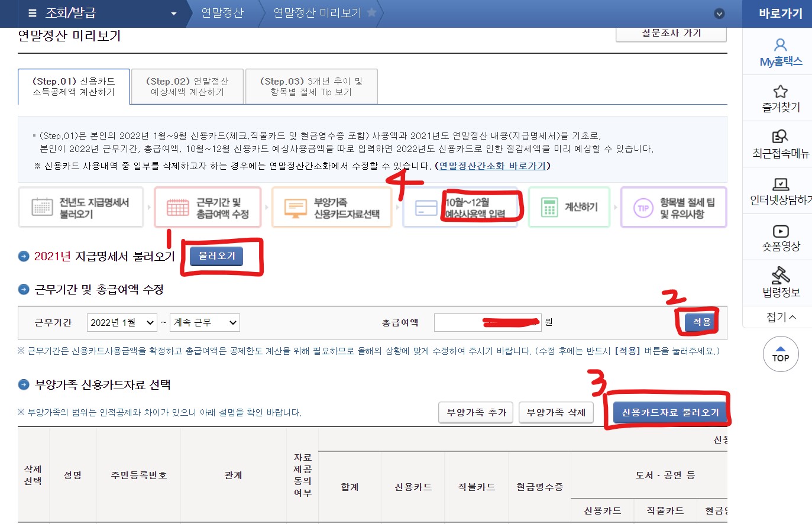Select the Step.01 신용카드 소득공제액 계산하기 tab

74,87
